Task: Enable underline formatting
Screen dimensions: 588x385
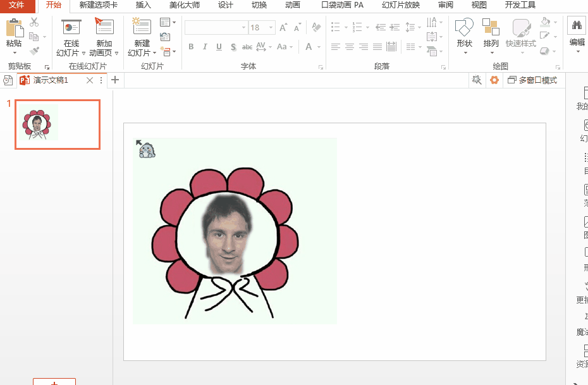Action: pos(218,47)
